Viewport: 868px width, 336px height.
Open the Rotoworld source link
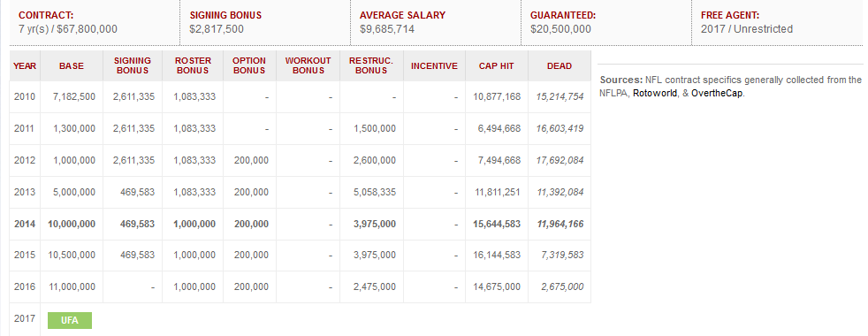(654, 93)
